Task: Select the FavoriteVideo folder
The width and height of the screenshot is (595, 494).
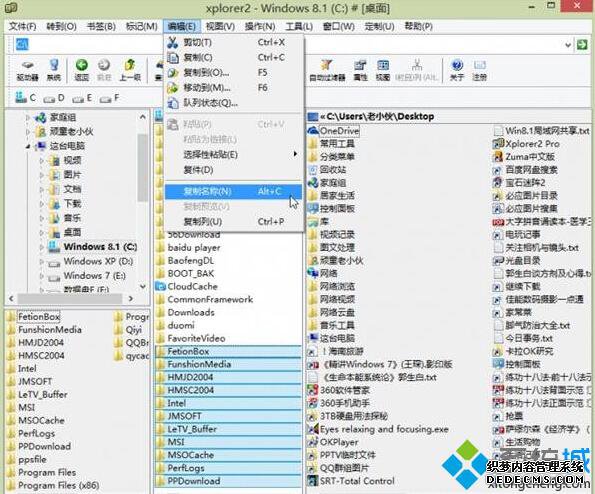Action: click(x=197, y=338)
